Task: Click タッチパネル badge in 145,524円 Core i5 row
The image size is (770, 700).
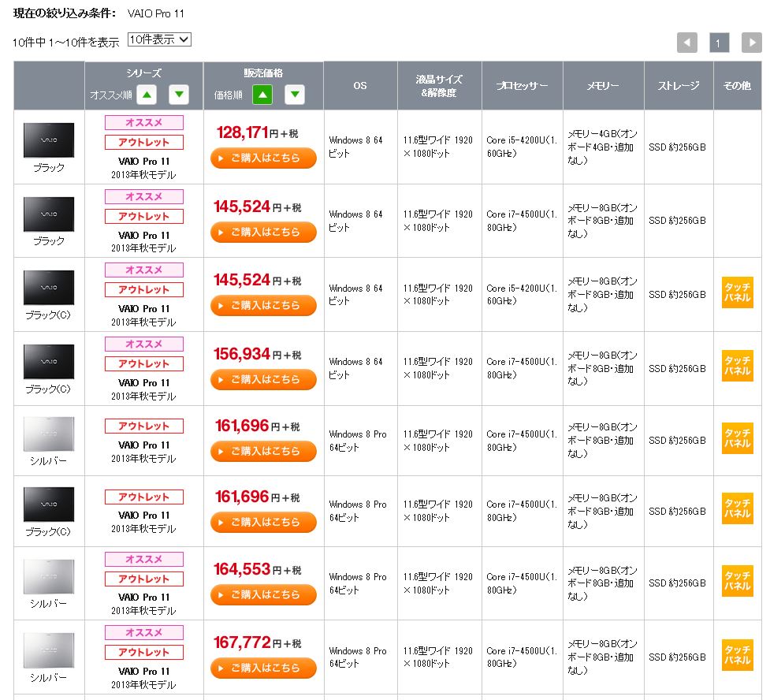Action: [x=737, y=292]
